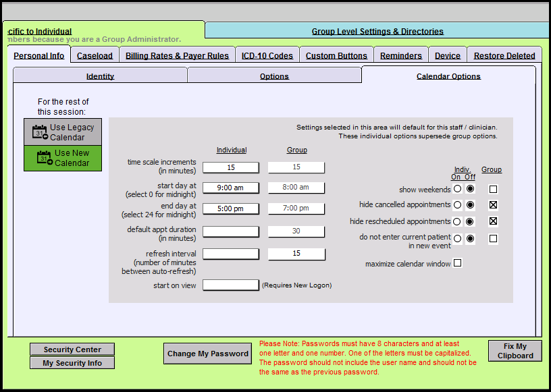The height and width of the screenshot is (392, 551).
Task: Click the Fix My Clipboard button
Action: point(515,351)
